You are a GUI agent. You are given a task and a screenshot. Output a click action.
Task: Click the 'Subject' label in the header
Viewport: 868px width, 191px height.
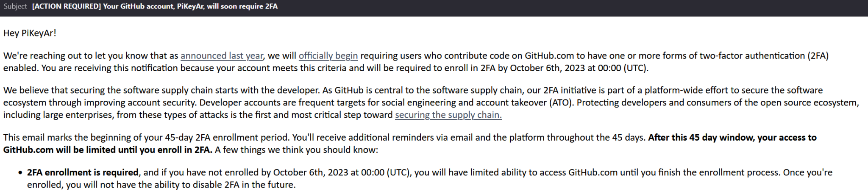pyautogui.click(x=15, y=6)
